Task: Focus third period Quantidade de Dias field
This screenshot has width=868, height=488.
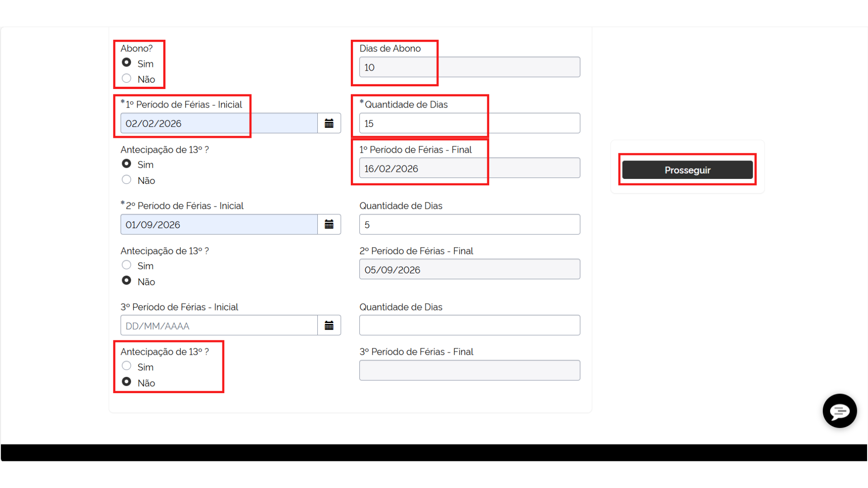Action: tap(469, 325)
